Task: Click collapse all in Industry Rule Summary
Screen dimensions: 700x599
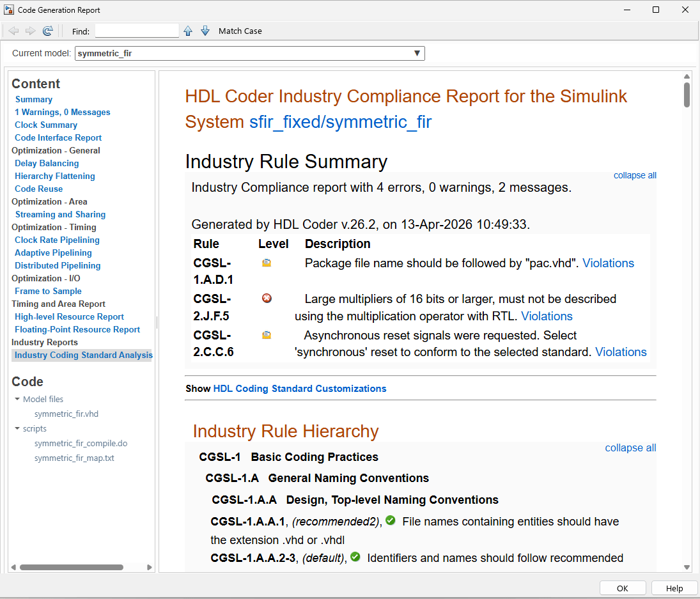Action: (x=635, y=175)
